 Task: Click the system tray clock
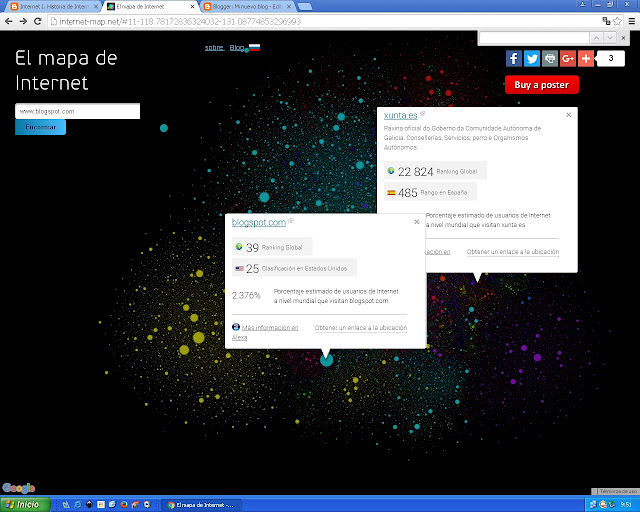click(626, 505)
